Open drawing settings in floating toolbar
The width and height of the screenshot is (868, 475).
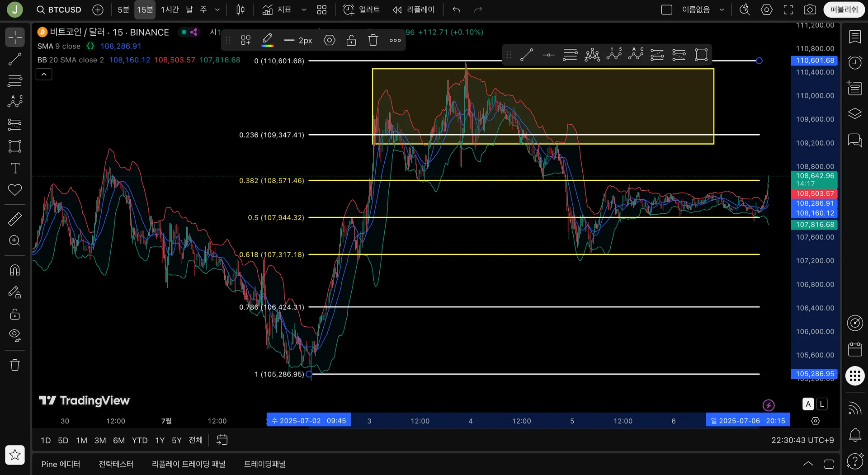tap(330, 40)
